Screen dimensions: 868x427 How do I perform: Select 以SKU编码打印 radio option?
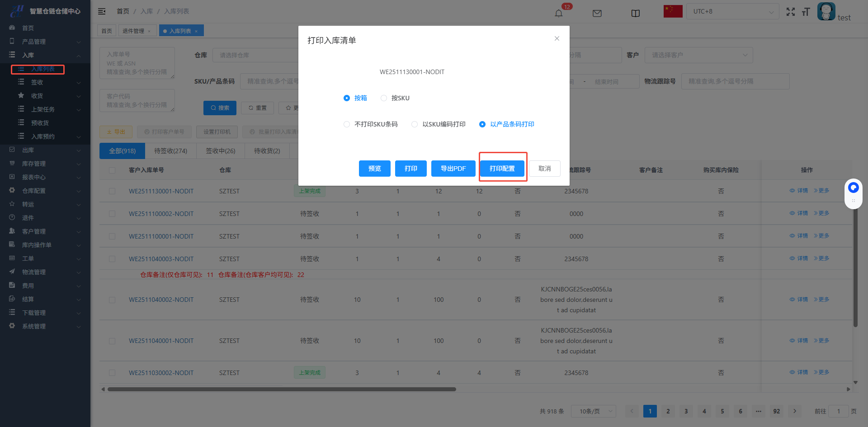pyautogui.click(x=415, y=124)
